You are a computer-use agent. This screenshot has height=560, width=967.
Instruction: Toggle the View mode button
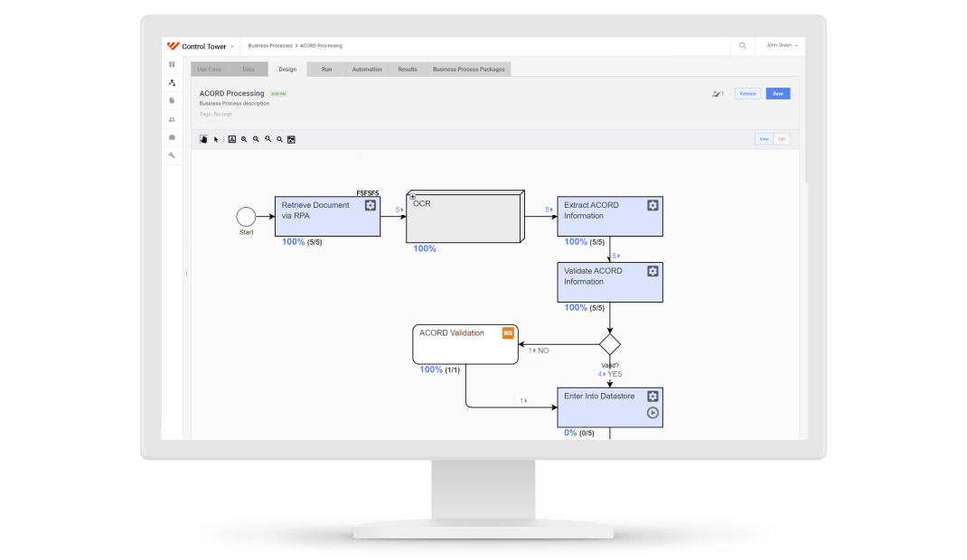(x=764, y=139)
